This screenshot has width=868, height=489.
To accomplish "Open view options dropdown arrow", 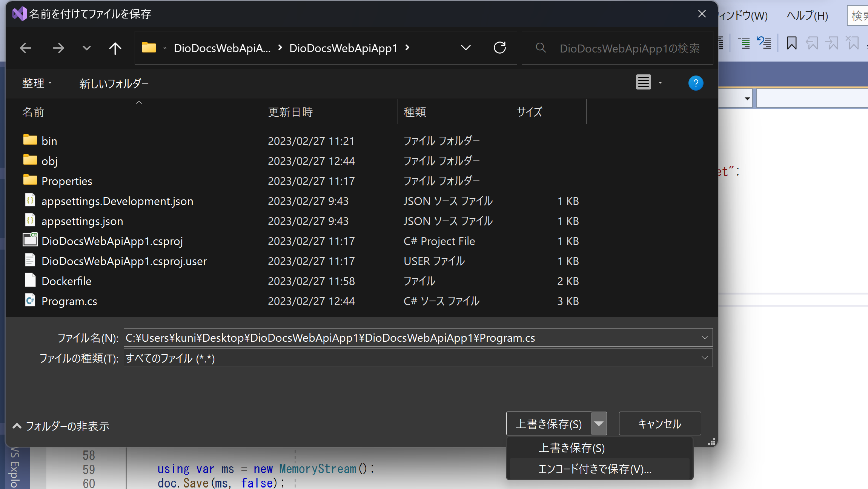I will point(660,83).
